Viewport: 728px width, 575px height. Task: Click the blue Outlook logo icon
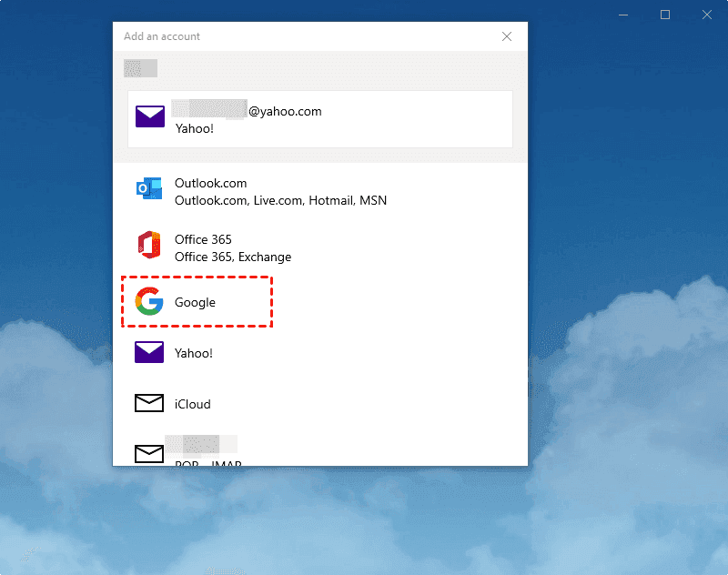149,188
